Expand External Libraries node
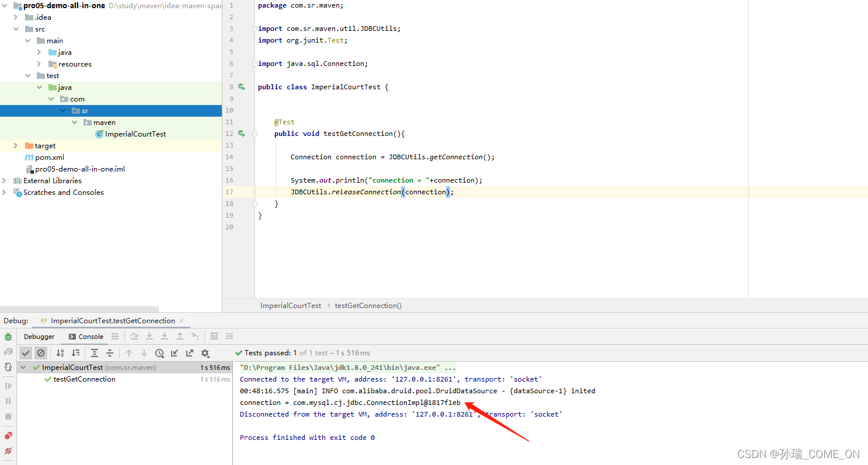This screenshot has height=465, width=868. (5, 180)
